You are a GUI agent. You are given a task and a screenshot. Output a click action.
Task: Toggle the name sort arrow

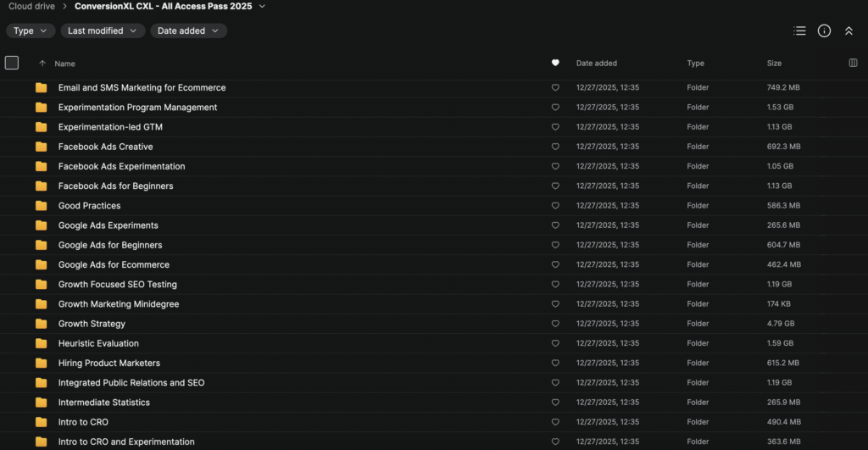[42, 64]
